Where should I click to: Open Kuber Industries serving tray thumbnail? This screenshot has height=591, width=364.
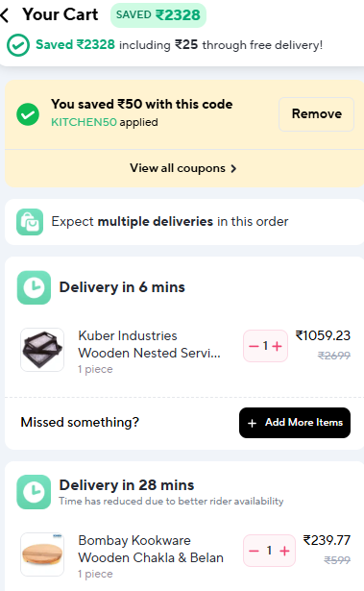pos(42,350)
